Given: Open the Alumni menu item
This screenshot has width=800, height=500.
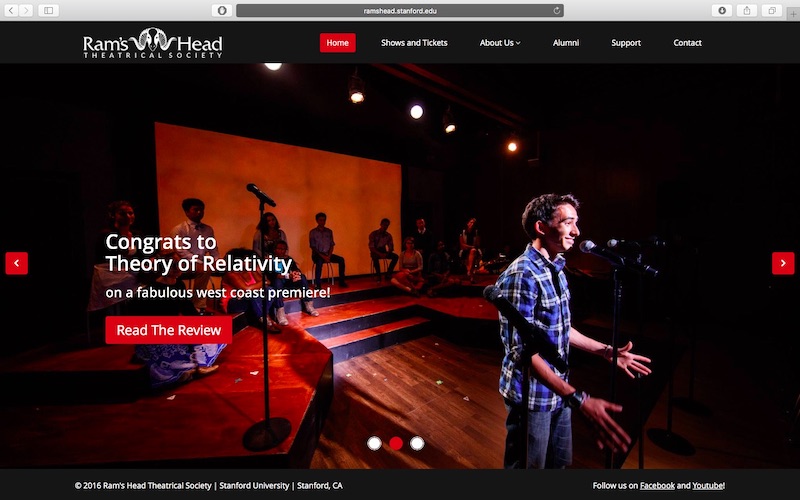Looking at the screenshot, I should (566, 43).
